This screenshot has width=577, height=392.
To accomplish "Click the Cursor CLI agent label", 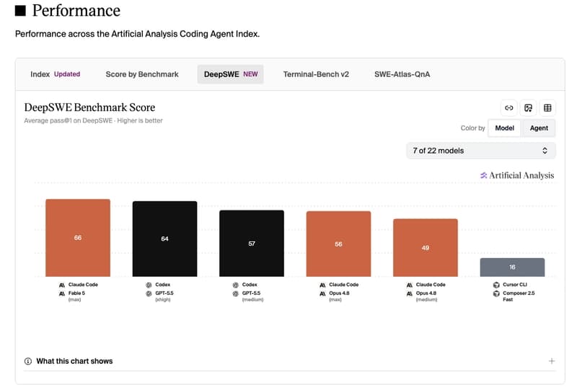I will (x=515, y=285).
